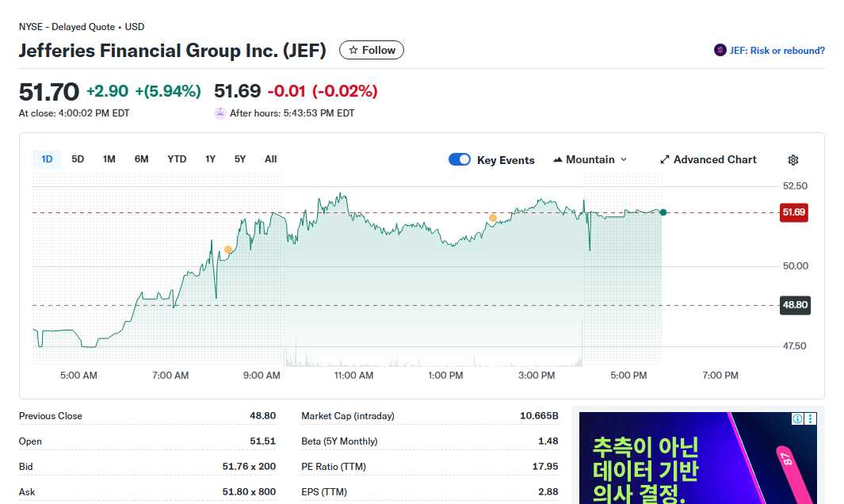Show the 5Y chart range

point(240,159)
